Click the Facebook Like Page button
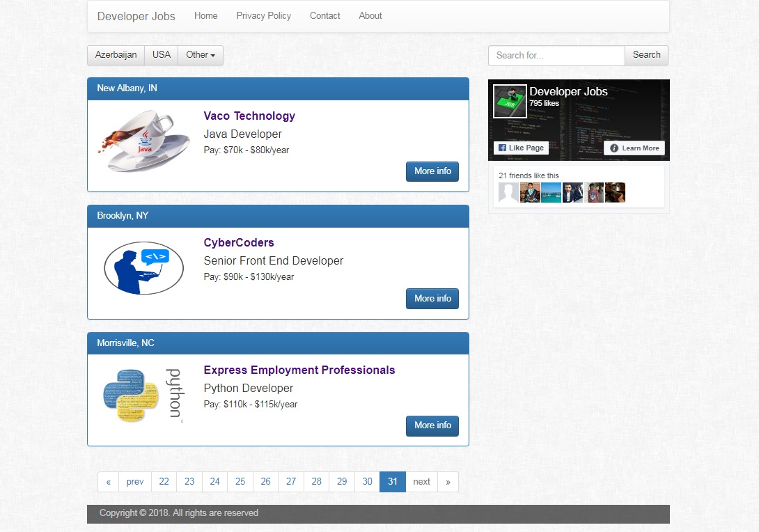 click(x=521, y=148)
